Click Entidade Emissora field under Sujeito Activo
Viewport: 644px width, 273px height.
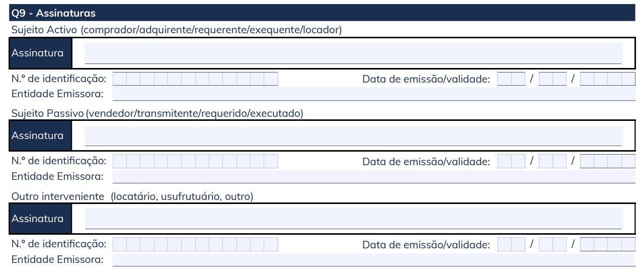(374, 94)
